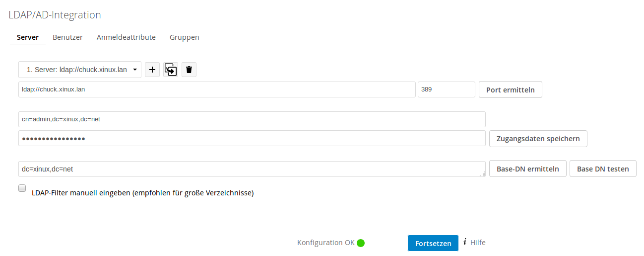
Task: Save credentials with Zugangsdaten speichern
Action: click(x=538, y=139)
